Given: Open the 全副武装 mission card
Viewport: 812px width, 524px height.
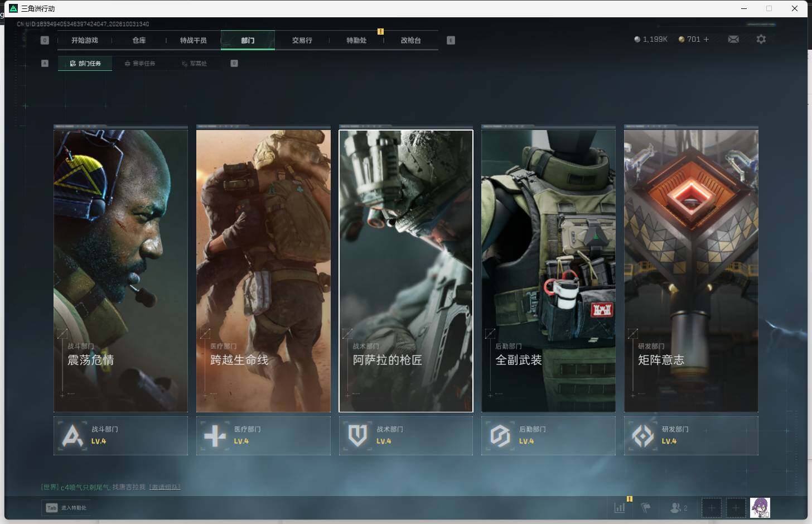Looking at the screenshot, I should [x=548, y=271].
